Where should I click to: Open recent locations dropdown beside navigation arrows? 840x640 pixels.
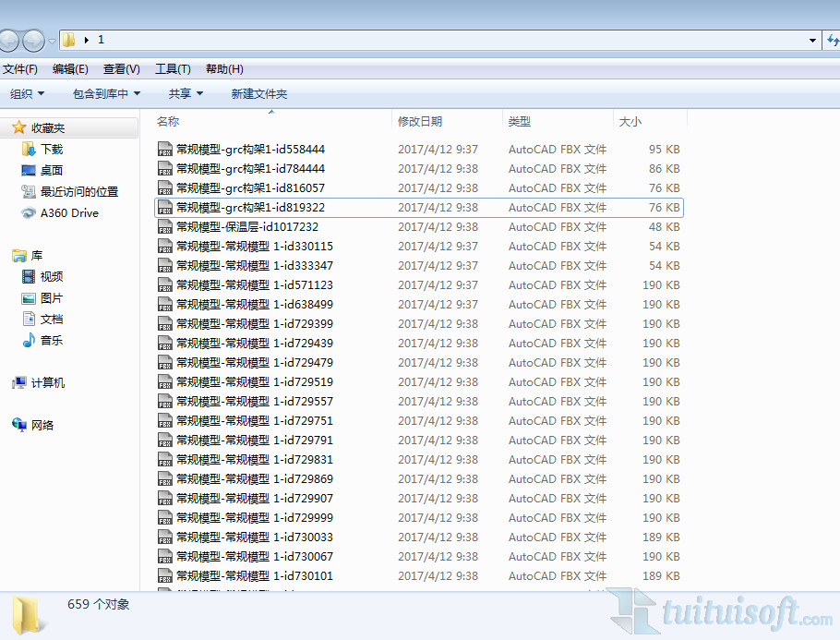pos(52,41)
